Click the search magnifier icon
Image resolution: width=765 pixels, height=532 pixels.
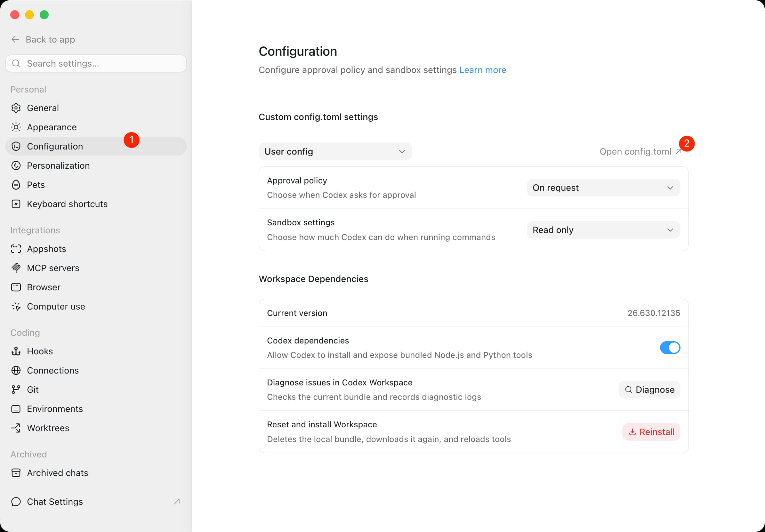coord(16,63)
